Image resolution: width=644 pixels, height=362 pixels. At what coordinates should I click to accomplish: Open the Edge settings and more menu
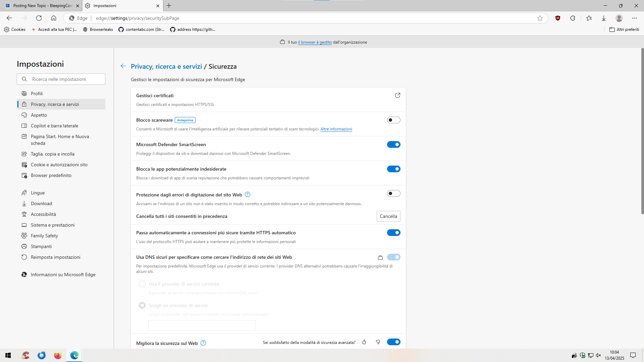click(635, 18)
